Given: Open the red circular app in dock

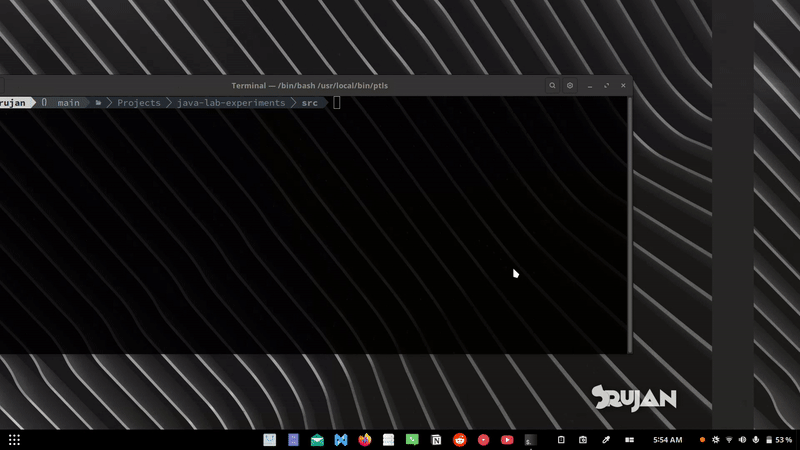Looking at the screenshot, I should 483,440.
